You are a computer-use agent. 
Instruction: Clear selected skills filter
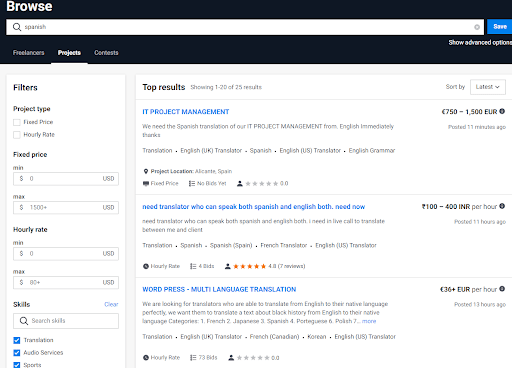click(111, 304)
